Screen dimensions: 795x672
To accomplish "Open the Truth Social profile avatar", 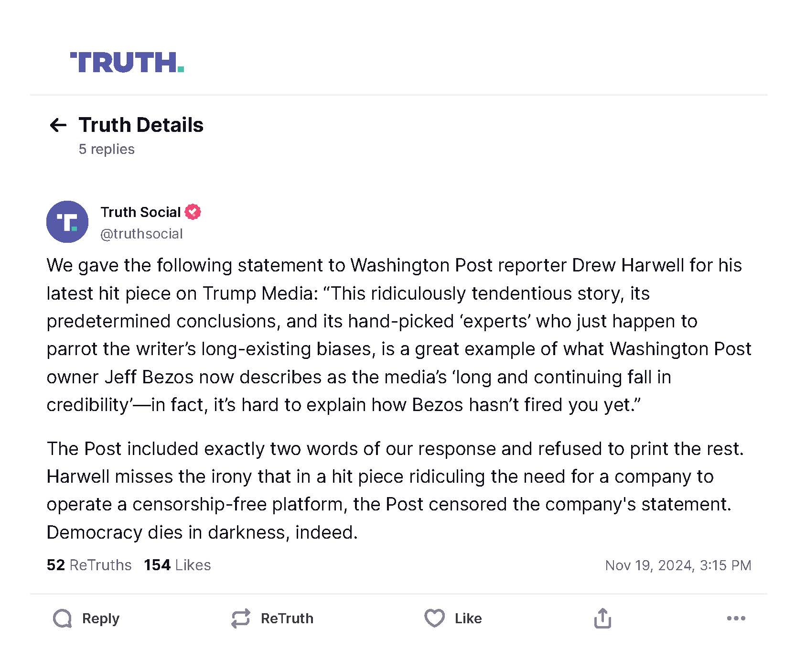I will pyautogui.click(x=67, y=222).
